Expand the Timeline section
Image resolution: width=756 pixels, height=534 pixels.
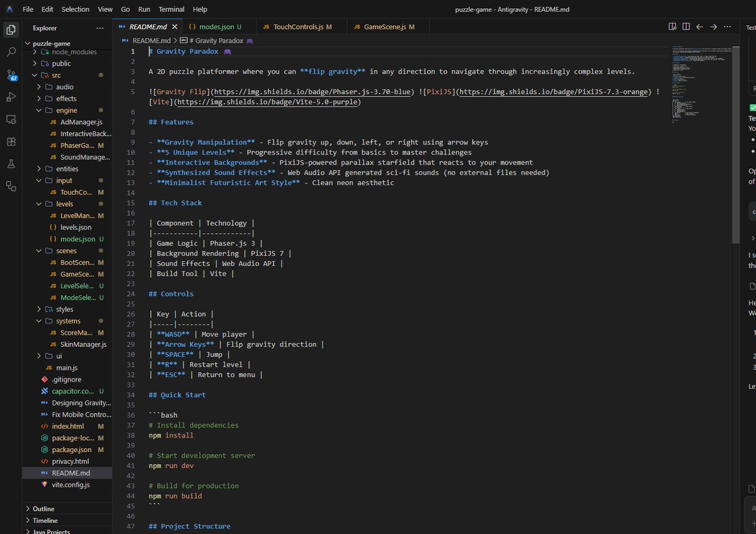[67, 521]
